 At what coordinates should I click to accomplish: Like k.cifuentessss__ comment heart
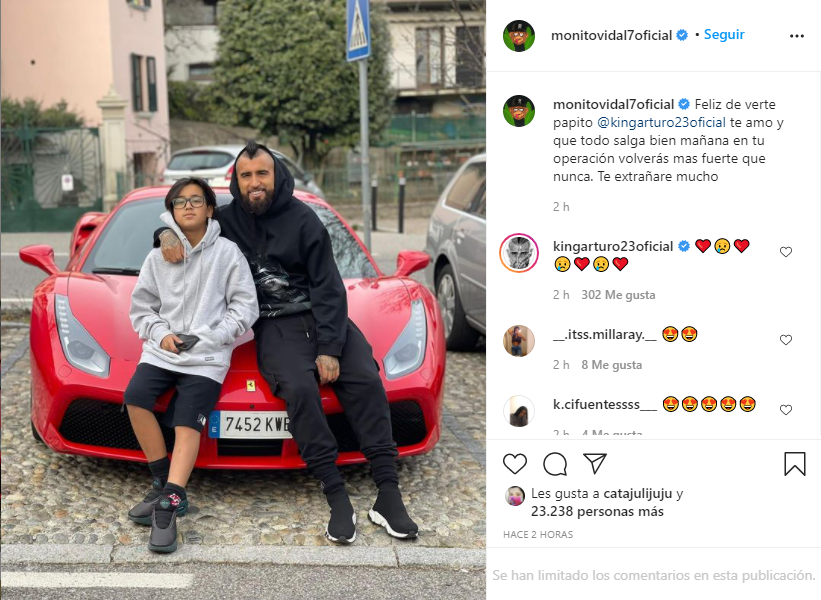pyautogui.click(x=785, y=409)
